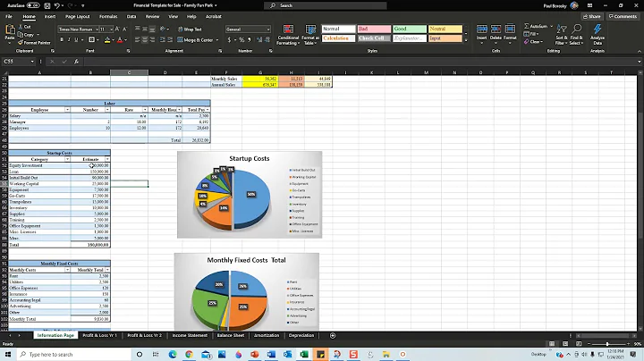
Task: Open the Total Pay column filter dropdown
Action: tap(208, 110)
